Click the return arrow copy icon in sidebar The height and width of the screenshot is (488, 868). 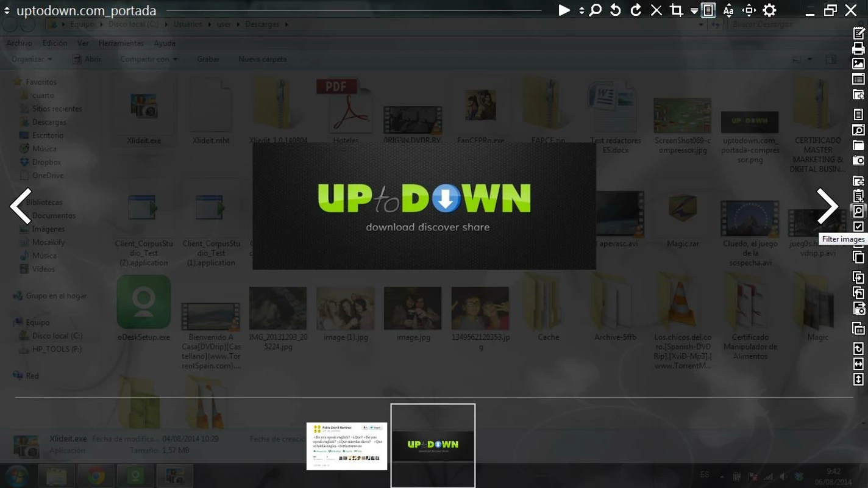point(858,293)
